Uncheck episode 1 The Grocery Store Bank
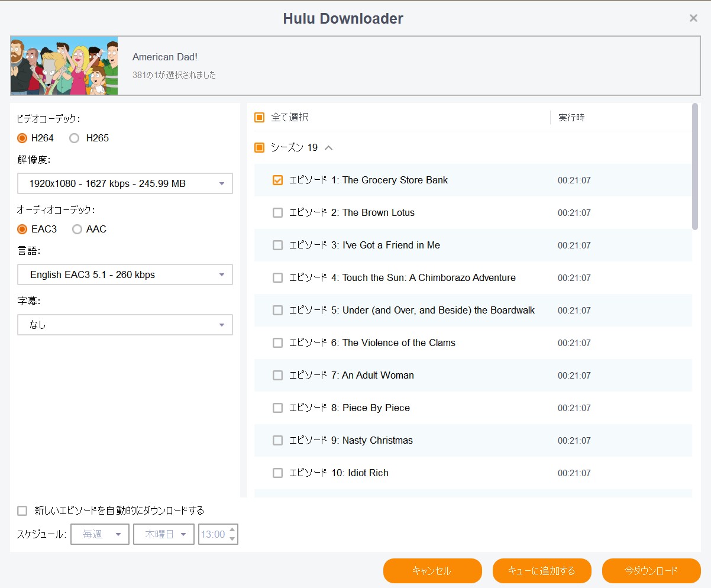The image size is (711, 588). coord(277,180)
